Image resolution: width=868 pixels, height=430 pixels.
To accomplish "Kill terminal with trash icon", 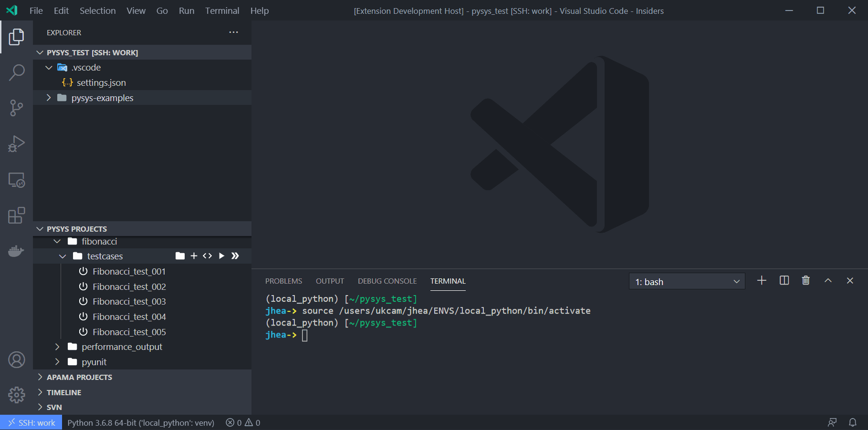I will pos(806,281).
